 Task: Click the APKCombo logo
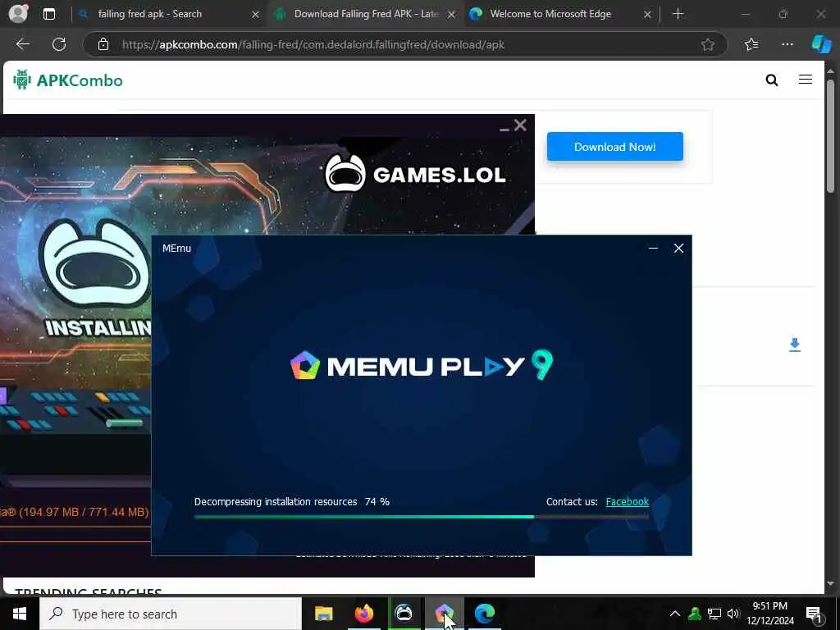pyautogui.click(x=68, y=80)
